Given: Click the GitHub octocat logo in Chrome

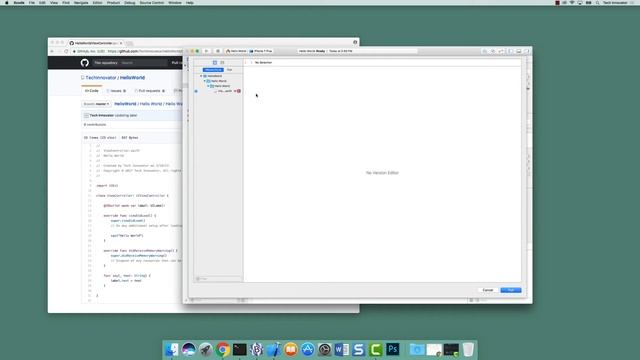Looking at the screenshot, I should (x=84, y=62).
